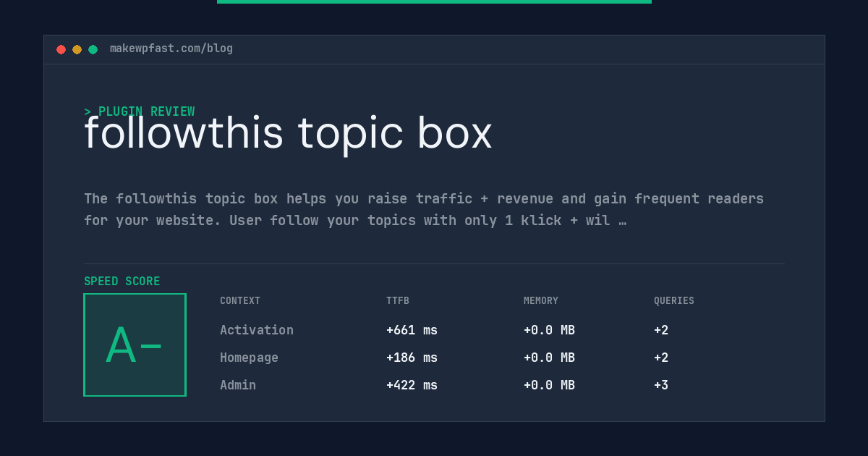Screen dimensions: 868x456
Task: Click the Homepage row queries value
Action: coord(661,358)
